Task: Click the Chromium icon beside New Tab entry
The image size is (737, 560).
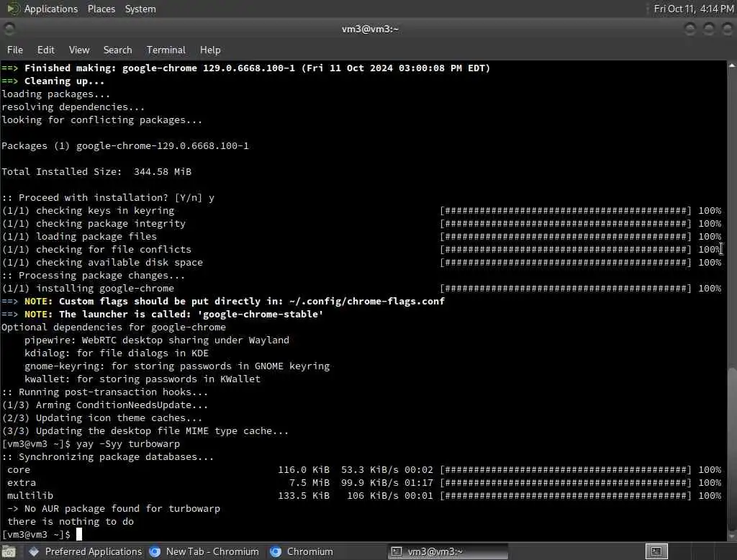Action: (155, 551)
